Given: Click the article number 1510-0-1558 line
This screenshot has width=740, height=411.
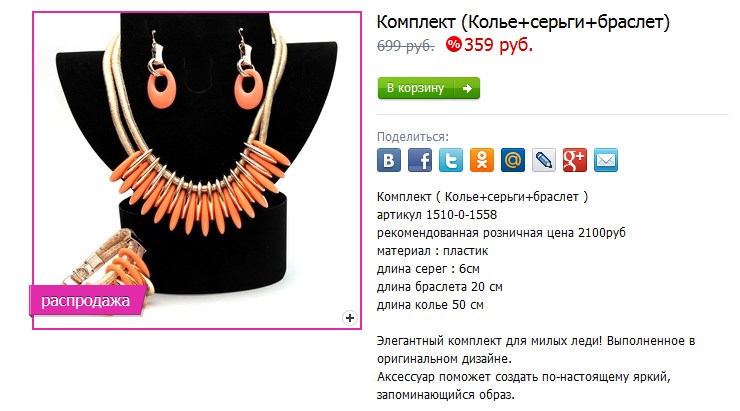Looking at the screenshot, I should [437, 215].
